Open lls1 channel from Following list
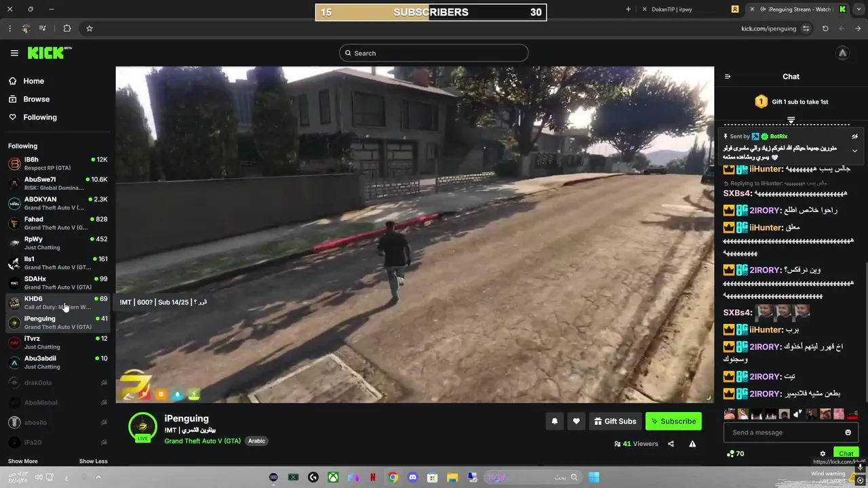Viewport: 868px width, 488px height. 58,263
